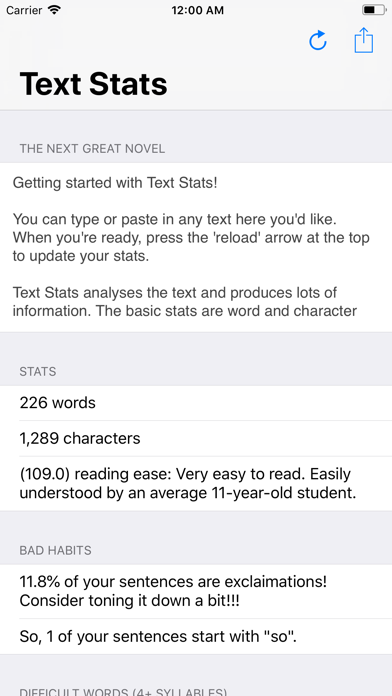Tap the Wi-Fi status icon
Screen dimensions: 392x696
pos(54,10)
